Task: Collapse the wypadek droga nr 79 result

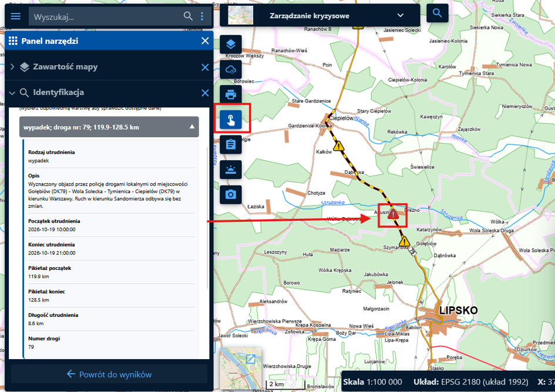Action: point(192,127)
